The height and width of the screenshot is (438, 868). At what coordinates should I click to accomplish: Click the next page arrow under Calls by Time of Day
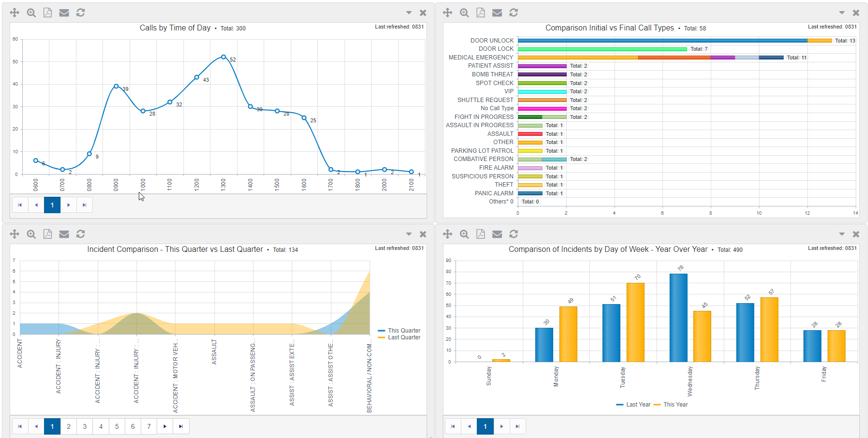click(x=68, y=205)
